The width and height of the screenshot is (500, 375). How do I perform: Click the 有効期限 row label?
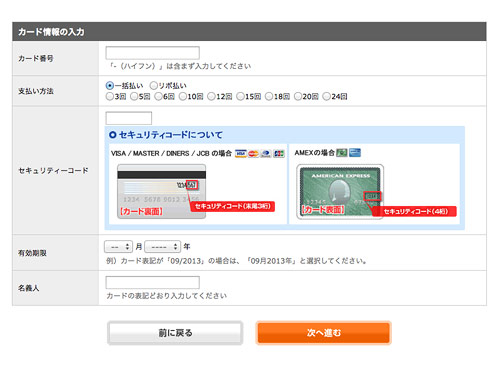(32, 253)
